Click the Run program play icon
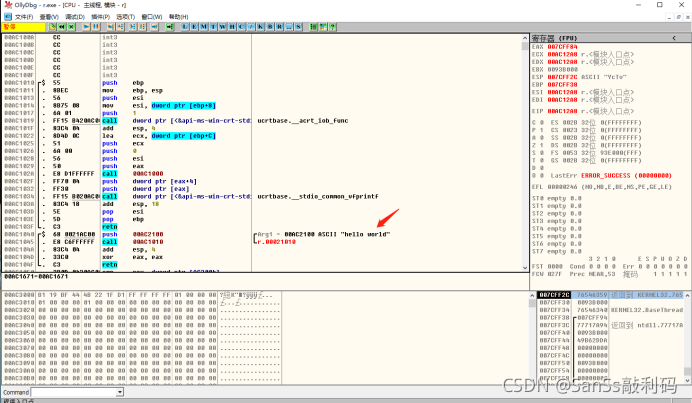 tap(86, 27)
